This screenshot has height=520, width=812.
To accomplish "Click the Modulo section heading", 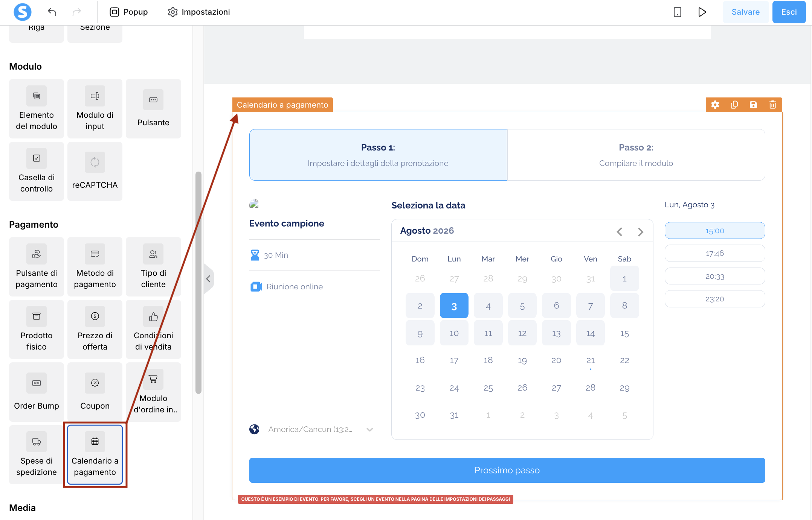I will pyautogui.click(x=25, y=67).
